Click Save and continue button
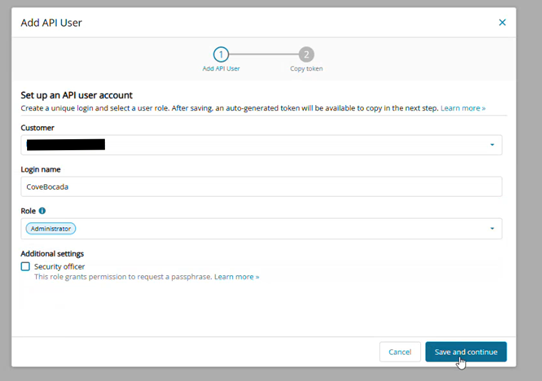The width and height of the screenshot is (542, 381). tap(466, 352)
